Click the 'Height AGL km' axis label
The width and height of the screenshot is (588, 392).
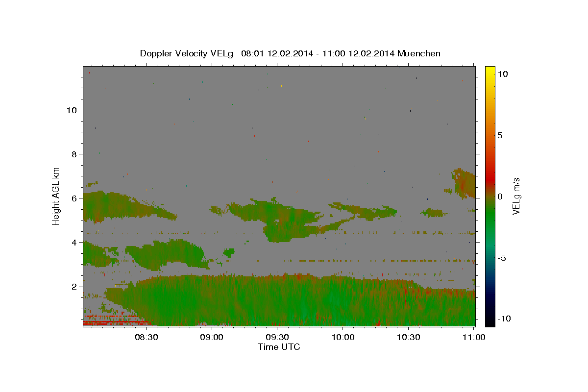point(56,196)
